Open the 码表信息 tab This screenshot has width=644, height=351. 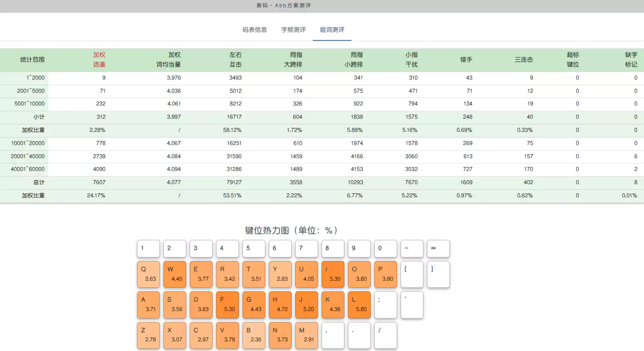(255, 30)
